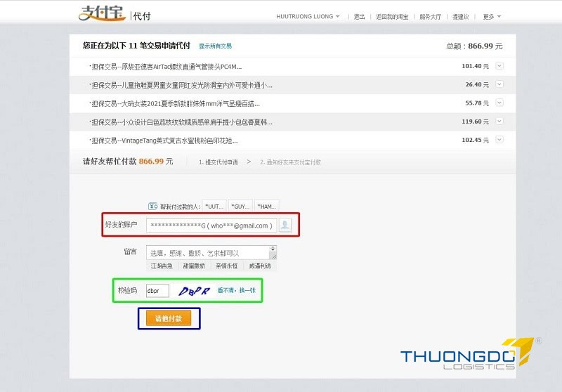Click the friend's account input field
This screenshot has height=392, width=562.
(x=211, y=226)
